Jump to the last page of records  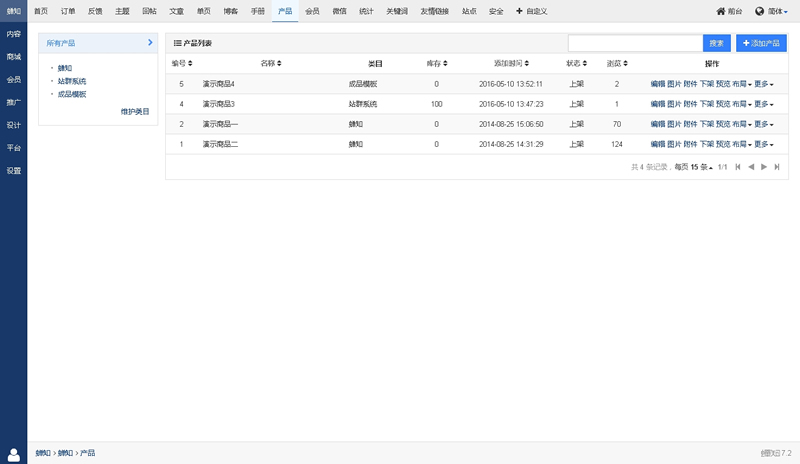coord(776,167)
